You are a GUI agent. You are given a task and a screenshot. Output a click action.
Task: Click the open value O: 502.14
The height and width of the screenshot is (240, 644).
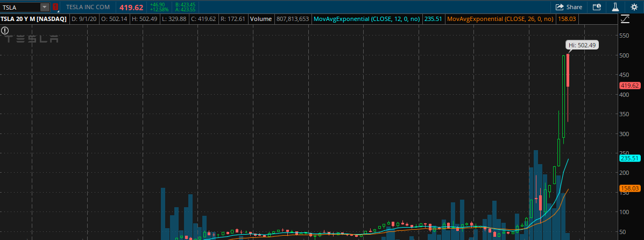114,19
